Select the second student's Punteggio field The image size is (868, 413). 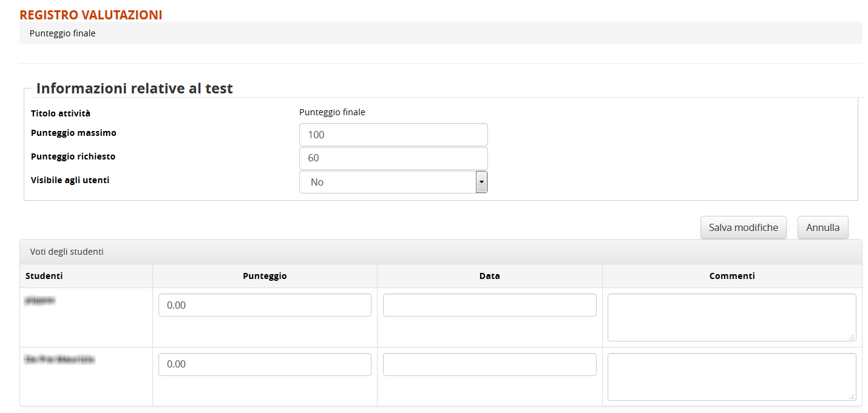click(265, 364)
